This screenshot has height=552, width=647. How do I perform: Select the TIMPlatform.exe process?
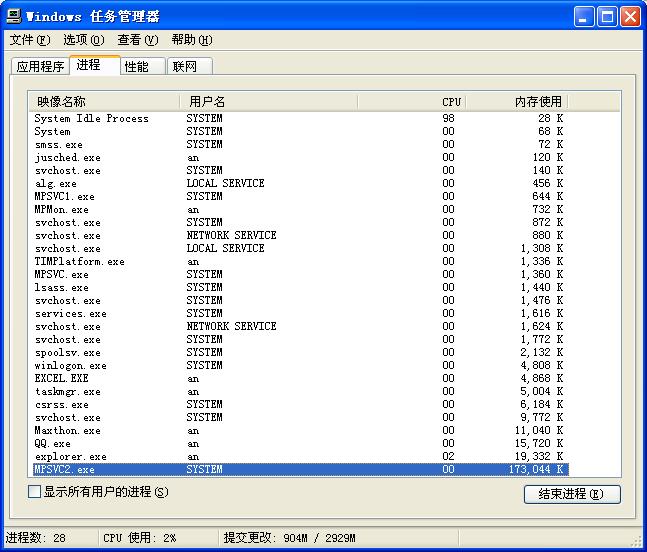(x=300, y=262)
